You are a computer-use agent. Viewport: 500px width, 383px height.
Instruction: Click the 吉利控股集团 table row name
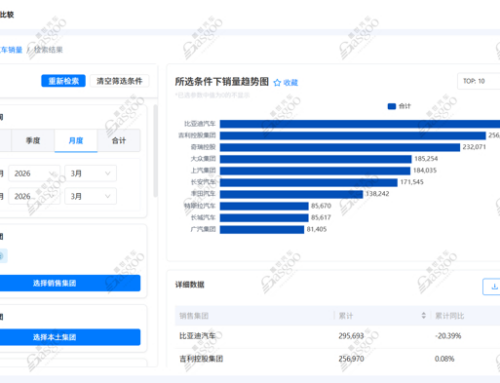pos(201,359)
